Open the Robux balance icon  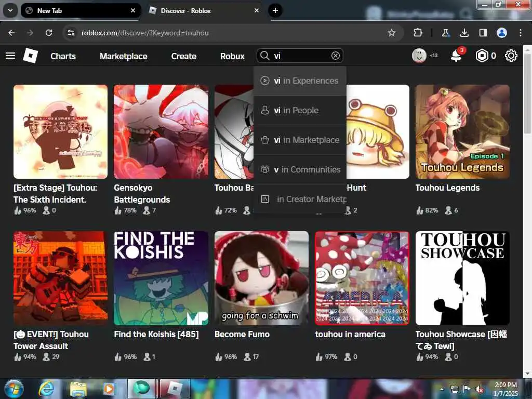tap(482, 56)
